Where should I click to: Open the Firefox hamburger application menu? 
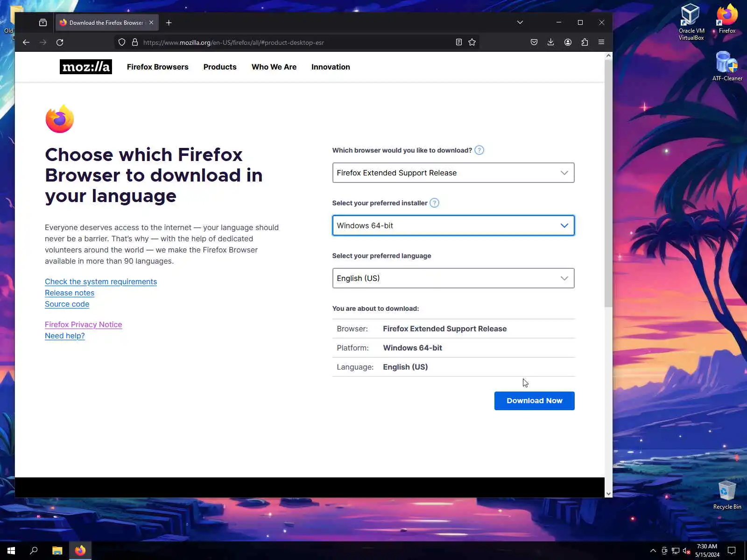pos(601,42)
